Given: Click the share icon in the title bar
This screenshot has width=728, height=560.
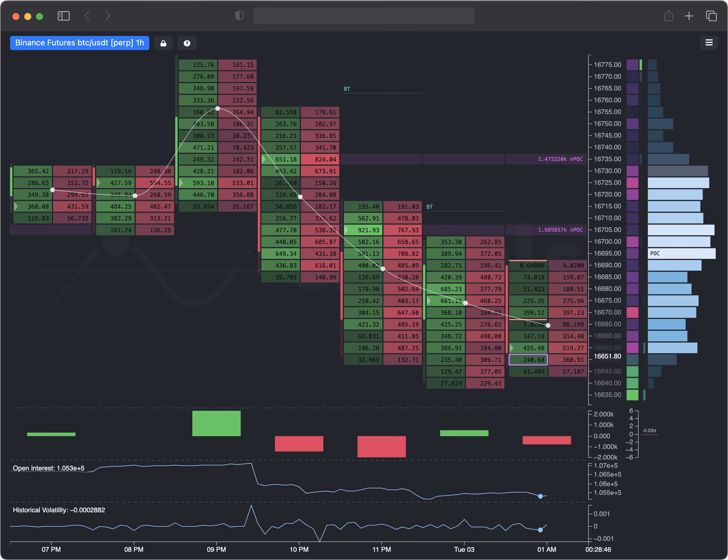Looking at the screenshot, I should (668, 16).
